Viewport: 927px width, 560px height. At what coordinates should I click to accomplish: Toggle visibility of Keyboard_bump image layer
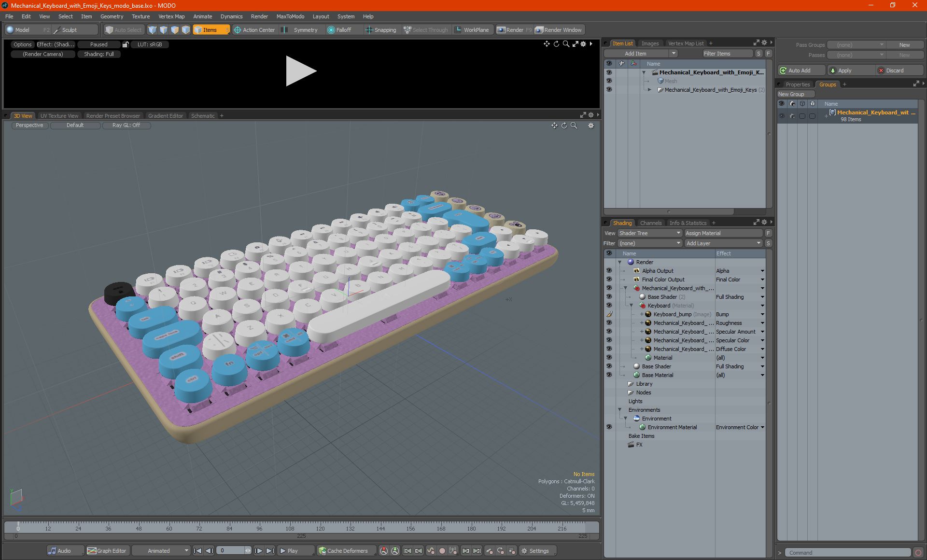click(x=609, y=314)
